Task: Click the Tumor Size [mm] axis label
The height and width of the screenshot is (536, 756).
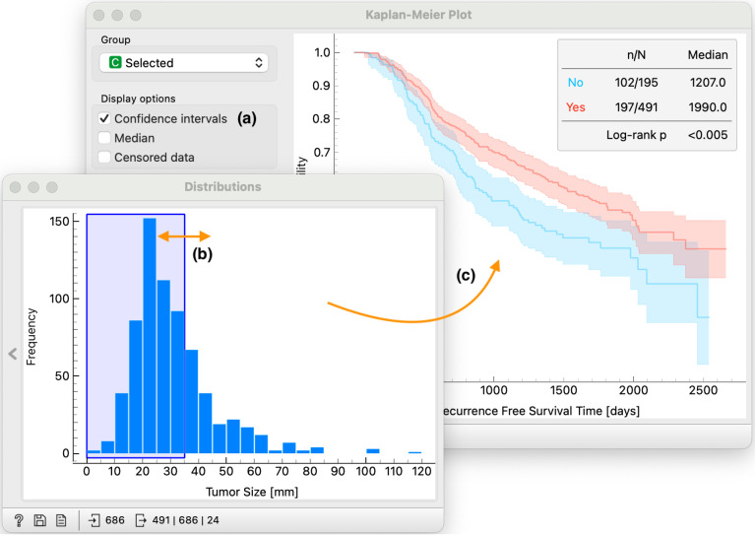Action: (252, 492)
